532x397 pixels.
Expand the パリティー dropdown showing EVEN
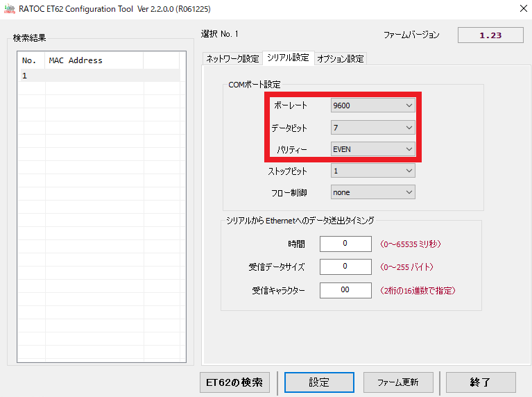click(372, 149)
